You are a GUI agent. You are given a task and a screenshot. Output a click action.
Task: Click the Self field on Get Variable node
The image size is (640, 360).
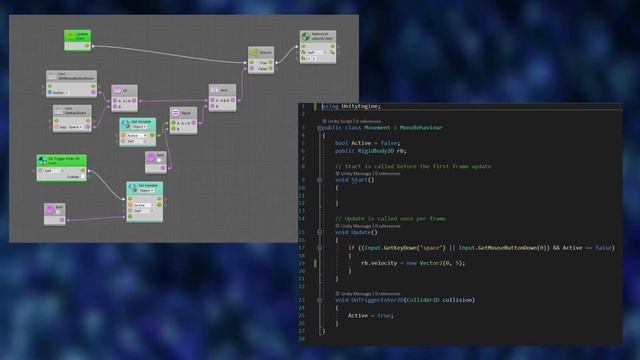pos(136,141)
